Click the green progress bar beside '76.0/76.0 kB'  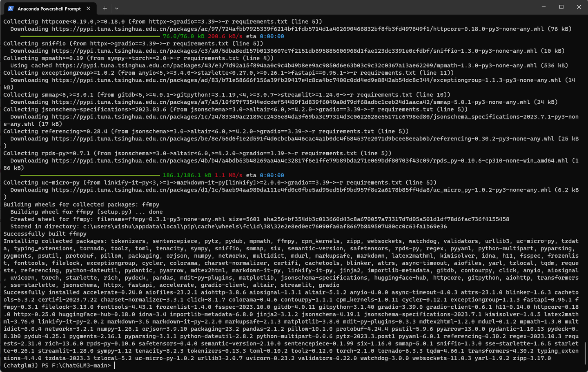[x=90, y=36]
